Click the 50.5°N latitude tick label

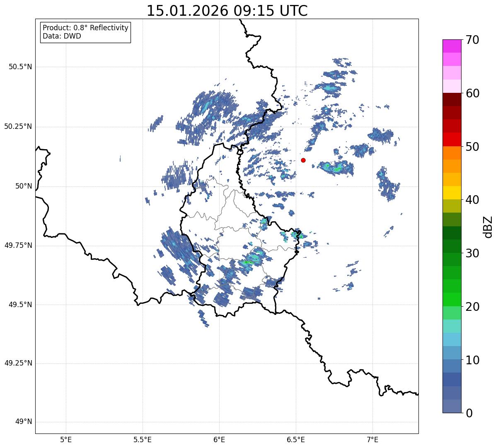[x=20, y=67]
